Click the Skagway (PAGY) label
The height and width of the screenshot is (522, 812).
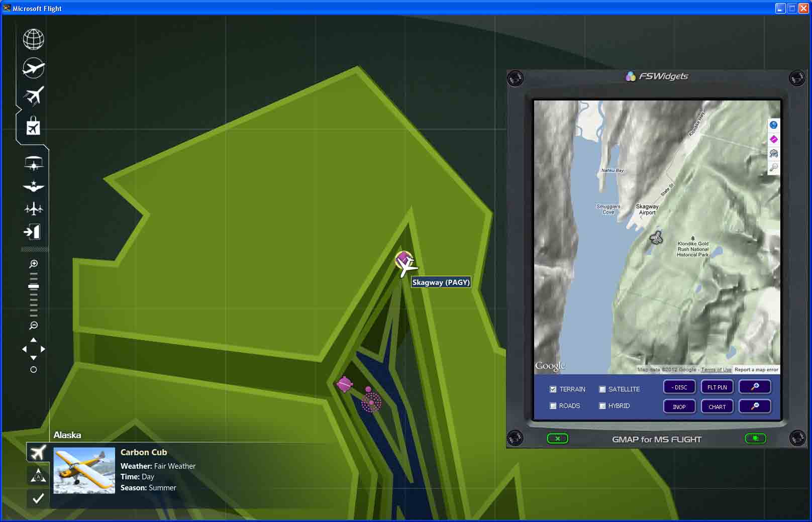click(441, 282)
